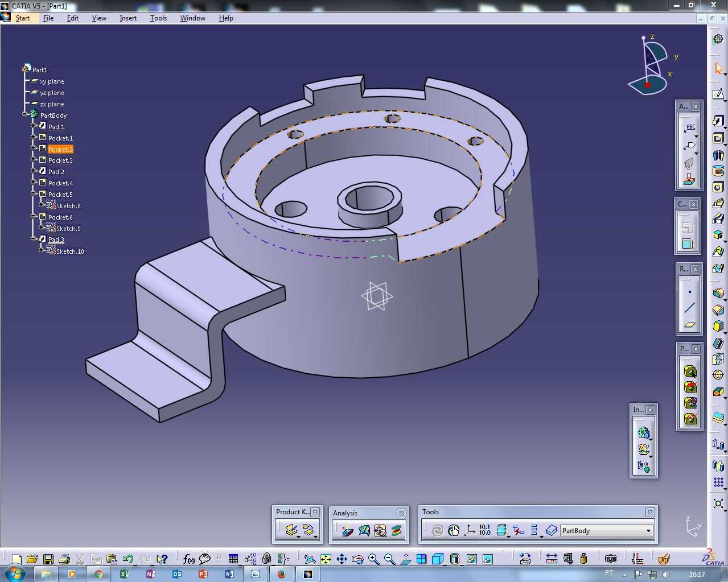Toggle Fly Mode view icon
Viewport: 728px width, 582px height.
pos(310,559)
